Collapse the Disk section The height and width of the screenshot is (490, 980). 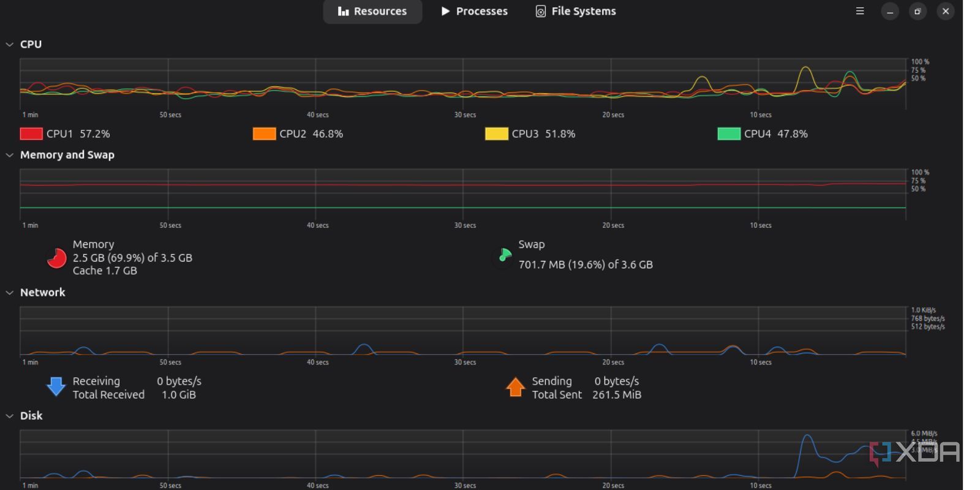pos(9,416)
